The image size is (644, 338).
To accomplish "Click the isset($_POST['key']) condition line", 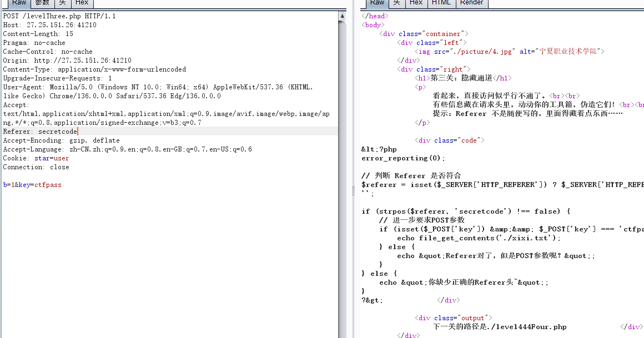I will click(511, 229).
